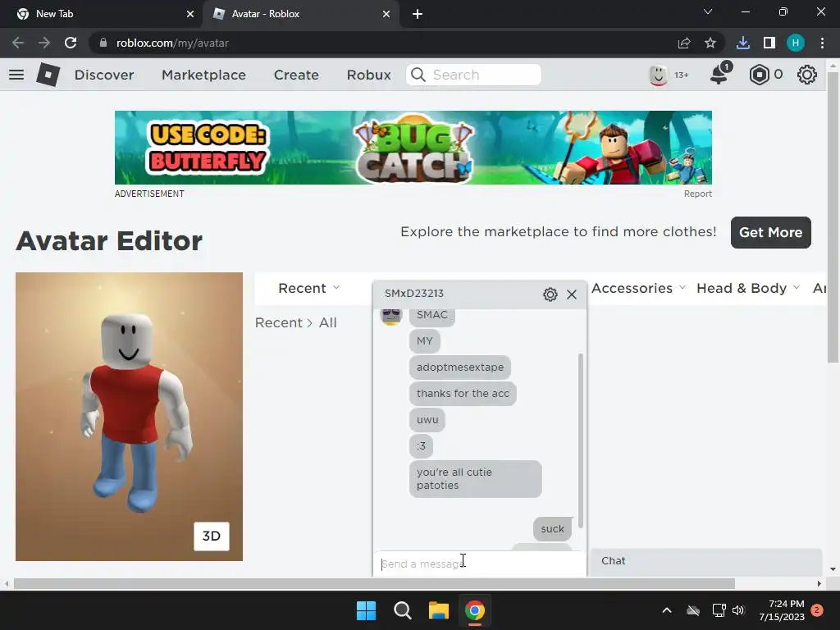The height and width of the screenshot is (630, 840).
Task: Go to Marketplace in navigation
Action: point(203,75)
